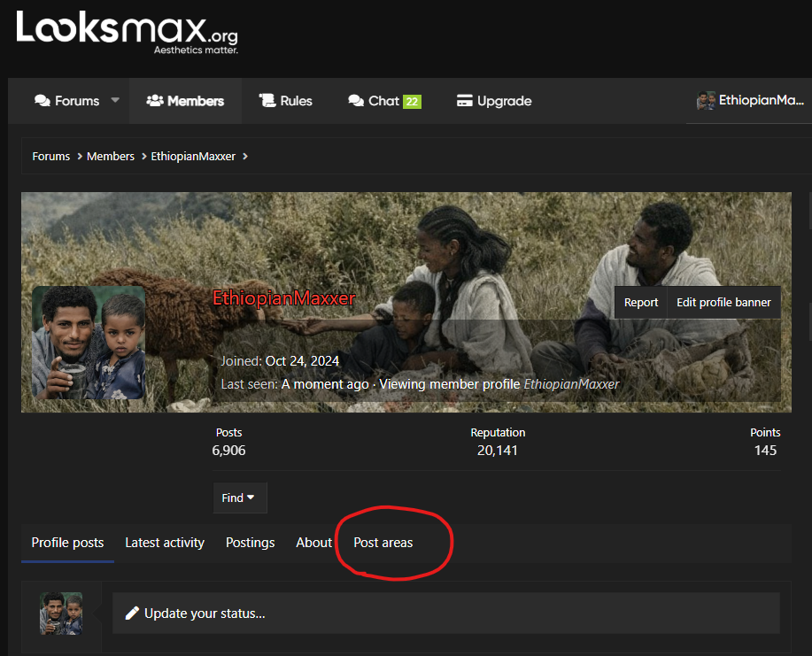Switch to the Postings tab
This screenshot has width=812, height=656.
point(250,543)
